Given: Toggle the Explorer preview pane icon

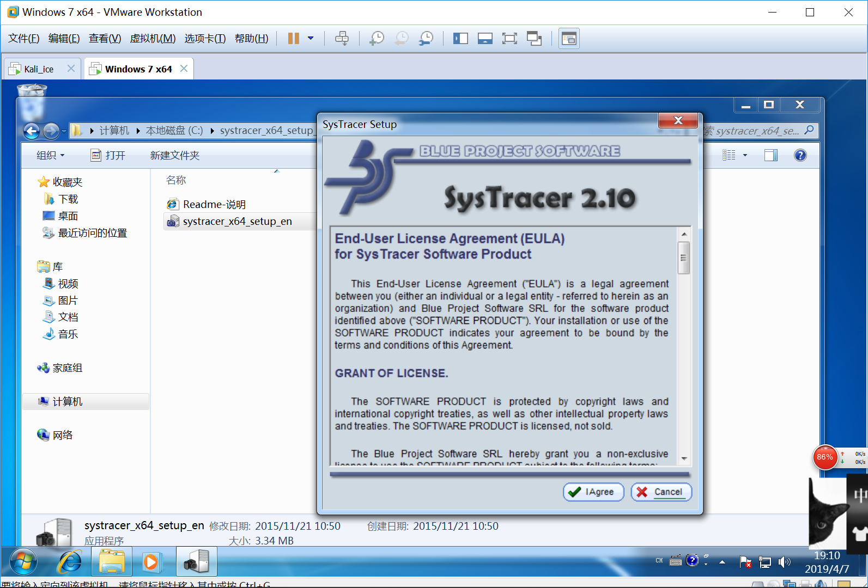Looking at the screenshot, I should click(771, 156).
